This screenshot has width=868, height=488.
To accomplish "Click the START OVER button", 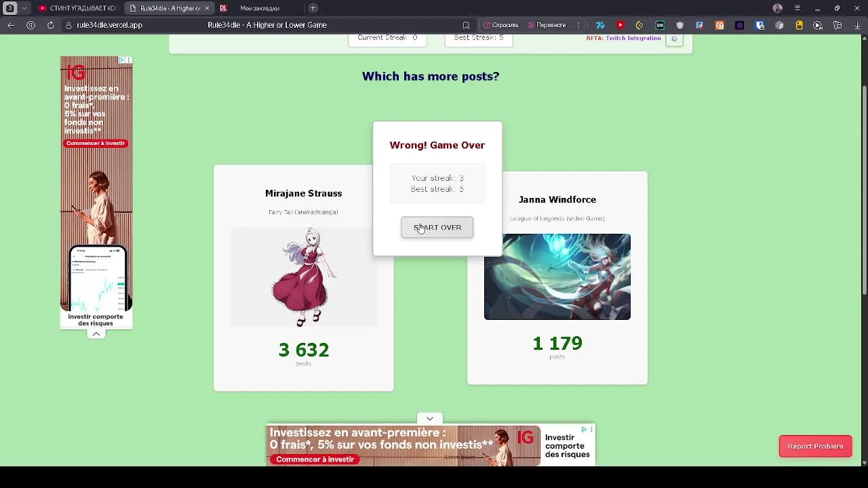I will click(x=437, y=228).
